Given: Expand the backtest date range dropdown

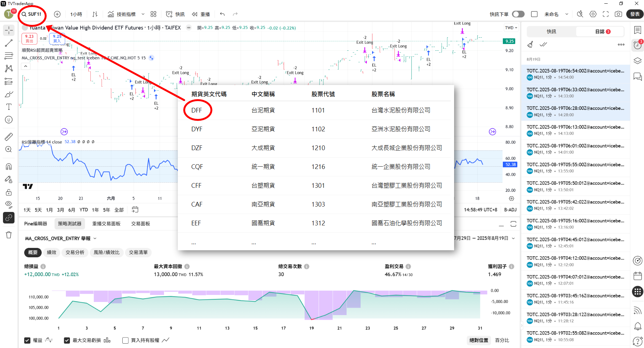Looking at the screenshot, I should coord(513,238).
